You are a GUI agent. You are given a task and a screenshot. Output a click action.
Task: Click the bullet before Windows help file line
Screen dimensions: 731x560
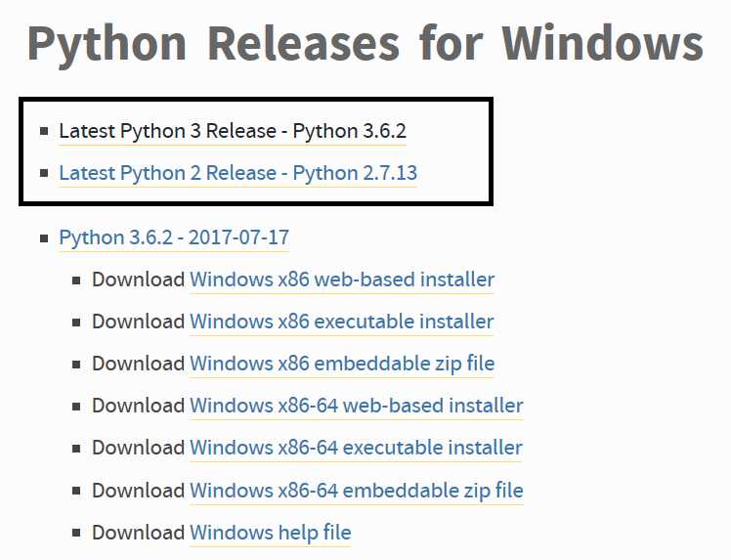coord(76,533)
